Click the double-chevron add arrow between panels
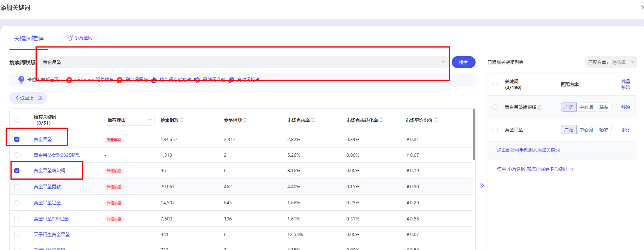 click(x=482, y=185)
